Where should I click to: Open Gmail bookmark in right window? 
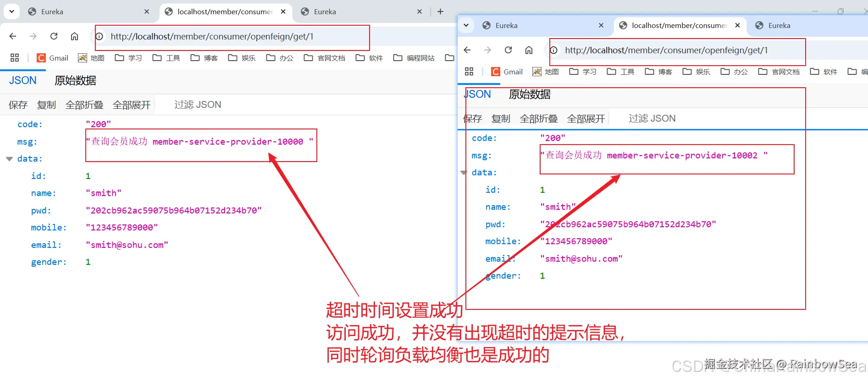(507, 72)
